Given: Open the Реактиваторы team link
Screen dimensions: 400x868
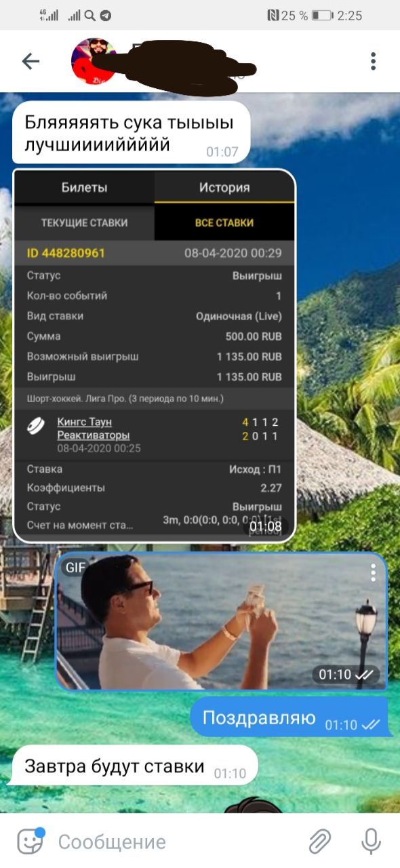Looking at the screenshot, I should click(x=93, y=435).
